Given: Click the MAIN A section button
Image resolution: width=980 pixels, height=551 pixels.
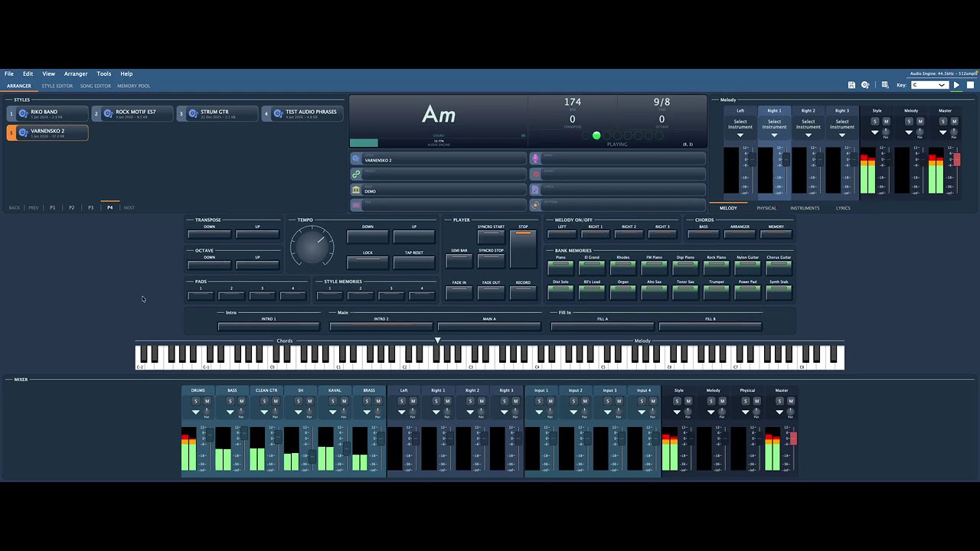Looking at the screenshot, I should (x=489, y=325).
